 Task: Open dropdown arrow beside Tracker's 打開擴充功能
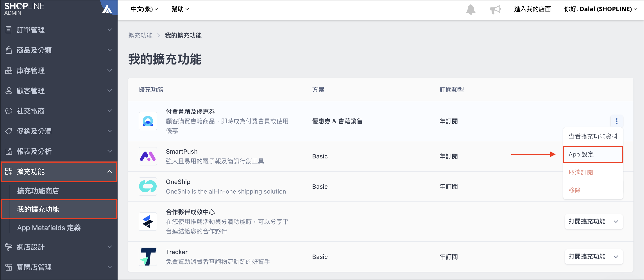point(616,257)
